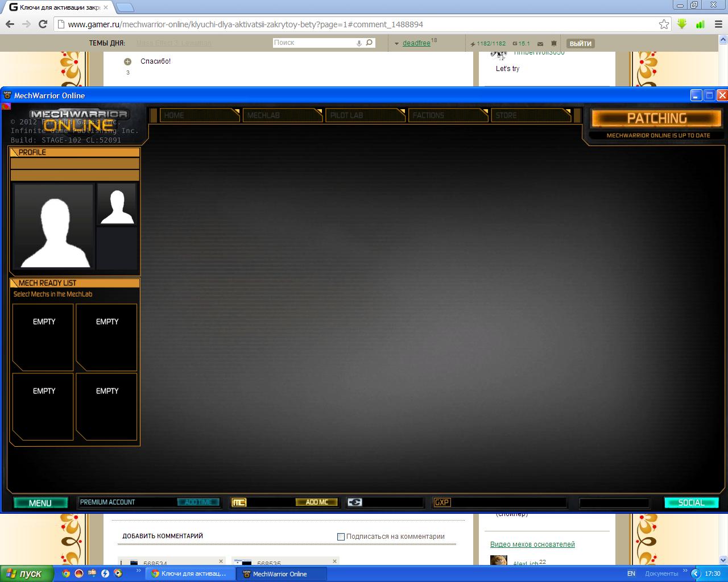Click the MECH READY LIST header
This screenshot has width=728, height=582.
click(75, 283)
